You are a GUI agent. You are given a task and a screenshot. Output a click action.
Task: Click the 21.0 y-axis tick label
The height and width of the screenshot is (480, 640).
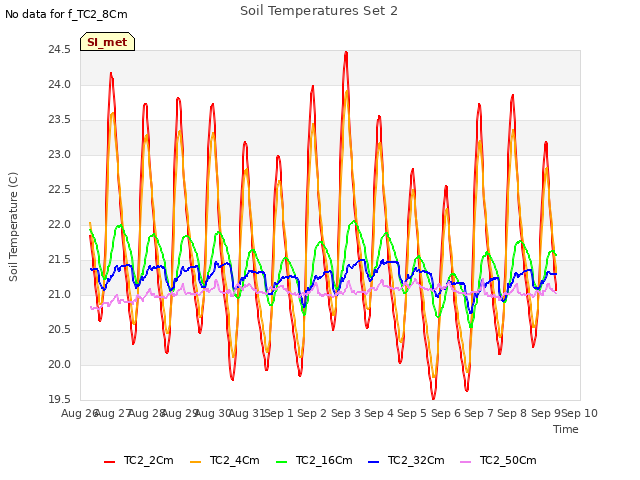pyautogui.click(x=60, y=295)
